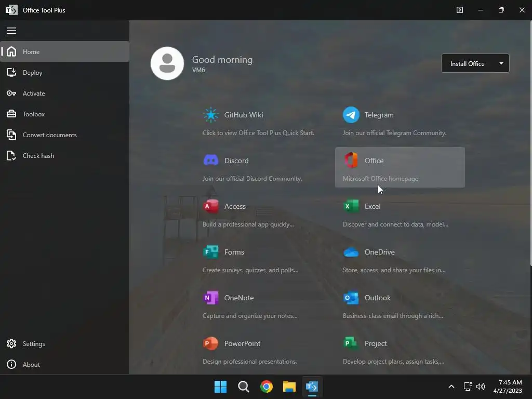The image size is (532, 399).
Task: Open the Settings gear icon
Action: click(11, 344)
